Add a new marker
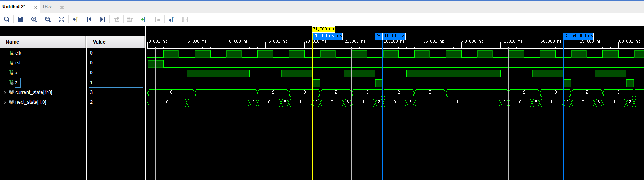The height and width of the screenshot is (180, 644). tap(144, 19)
